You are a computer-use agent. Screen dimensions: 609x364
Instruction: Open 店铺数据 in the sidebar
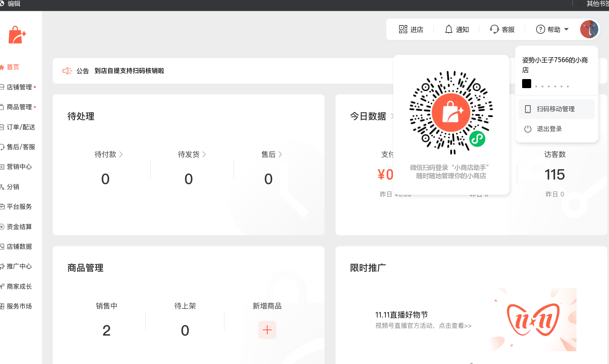(19, 246)
